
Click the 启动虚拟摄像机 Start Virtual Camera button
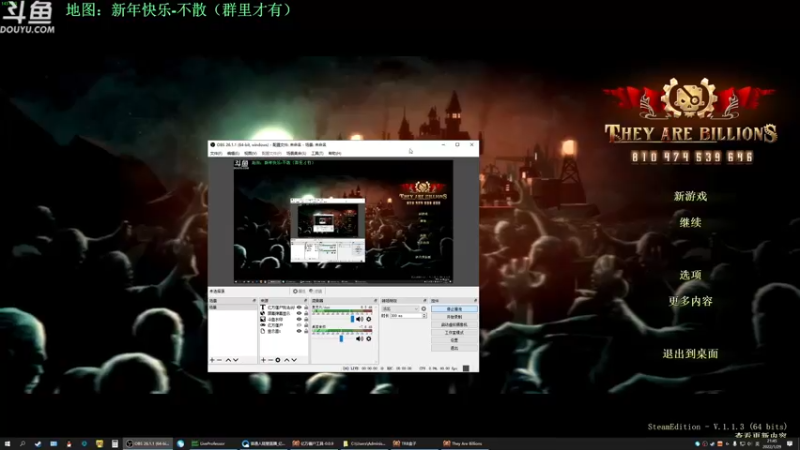[x=454, y=324]
